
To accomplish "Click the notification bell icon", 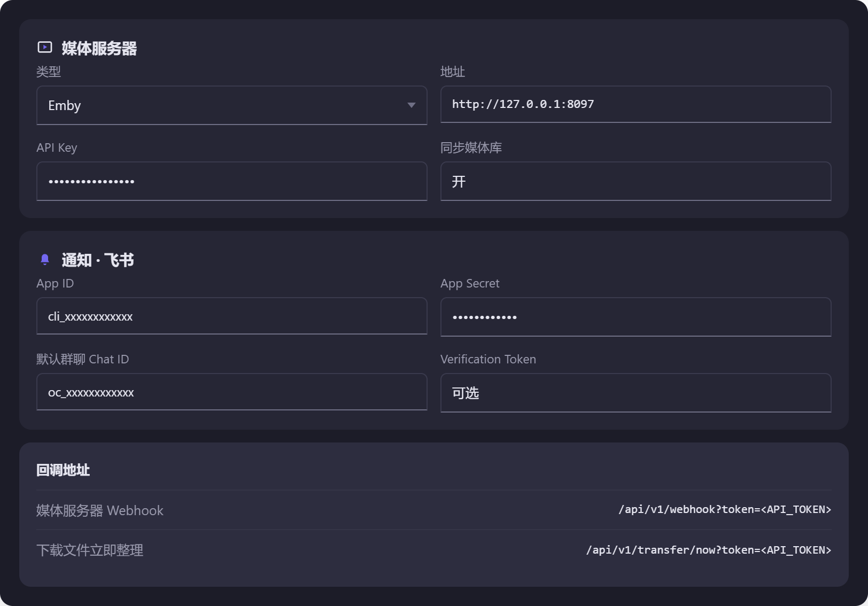I will click(45, 260).
